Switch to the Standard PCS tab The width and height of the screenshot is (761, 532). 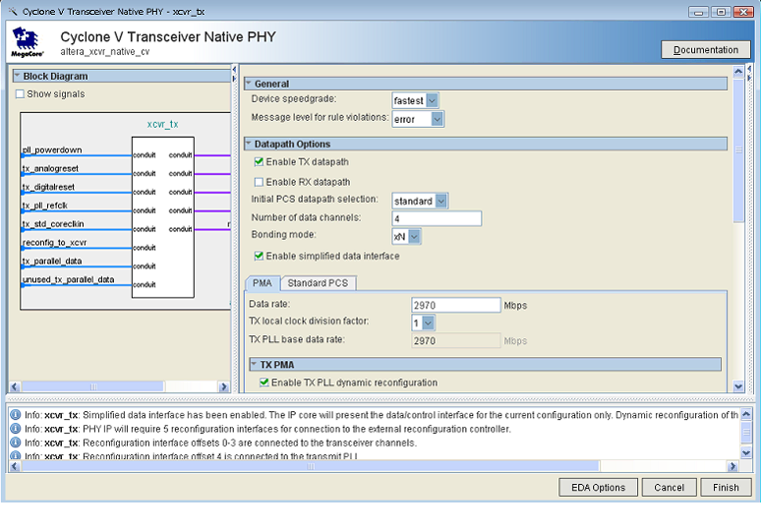[x=318, y=283]
